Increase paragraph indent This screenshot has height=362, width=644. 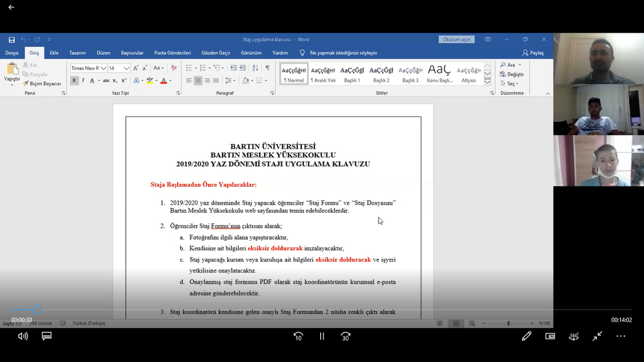click(243, 68)
